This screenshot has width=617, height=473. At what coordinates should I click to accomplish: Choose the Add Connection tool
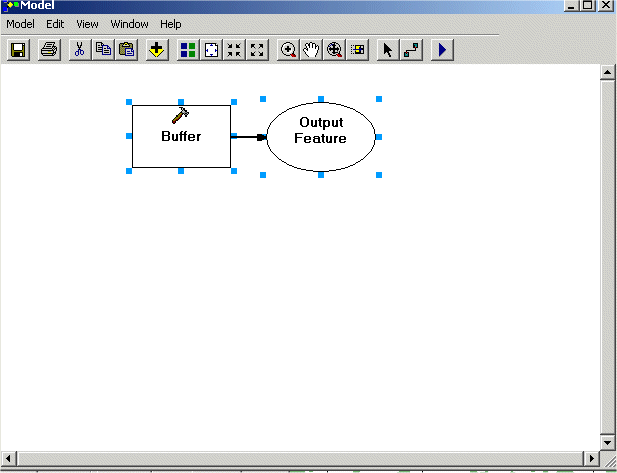[x=411, y=50]
